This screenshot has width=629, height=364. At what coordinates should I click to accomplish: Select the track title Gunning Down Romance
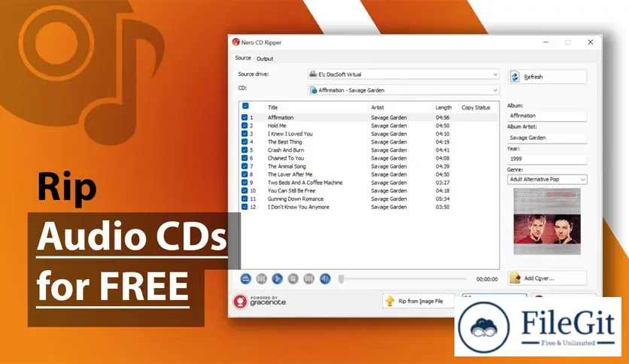point(295,199)
